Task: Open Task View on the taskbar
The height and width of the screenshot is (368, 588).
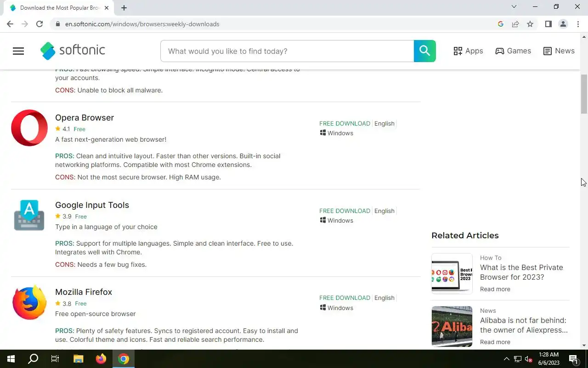Action: (x=55, y=359)
